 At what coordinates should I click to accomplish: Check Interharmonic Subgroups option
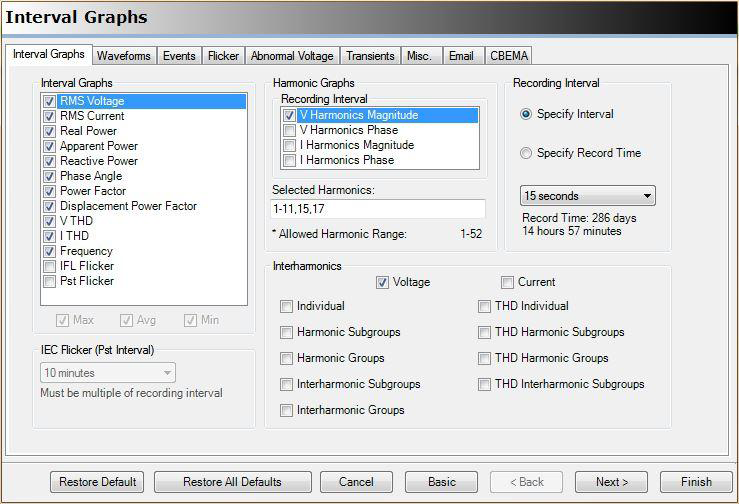(x=286, y=384)
